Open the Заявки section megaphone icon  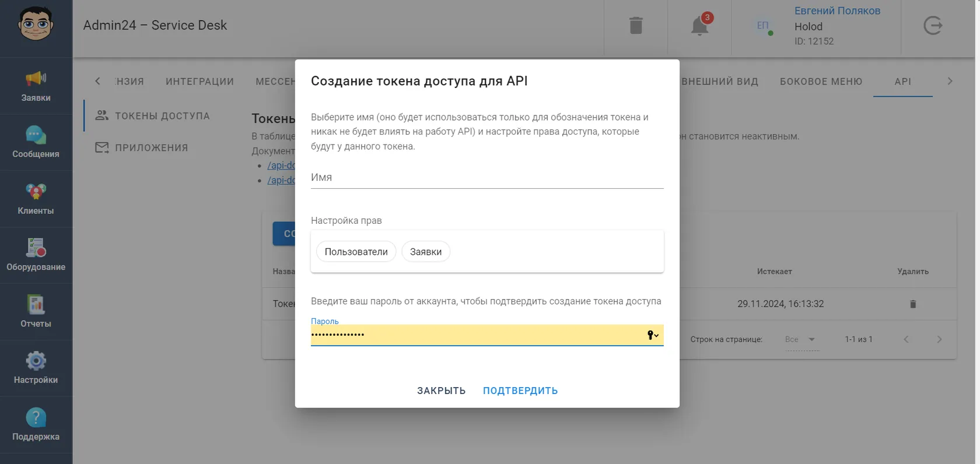pos(36,78)
